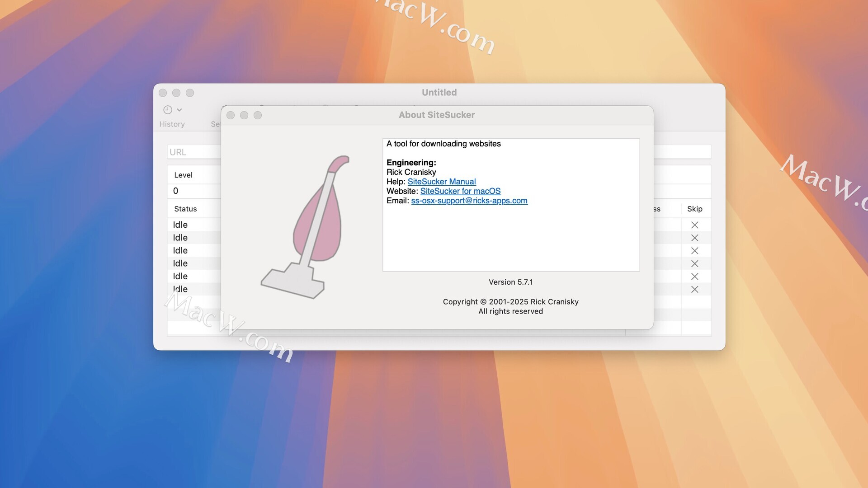This screenshot has height=488, width=868.
Task: Click the 'All rights reserved' text
Action: pyautogui.click(x=511, y=311)
